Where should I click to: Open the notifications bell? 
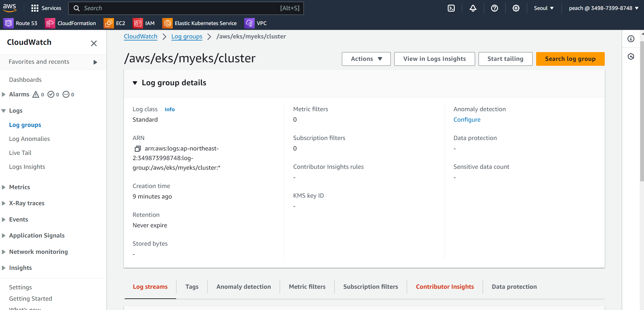473,8
